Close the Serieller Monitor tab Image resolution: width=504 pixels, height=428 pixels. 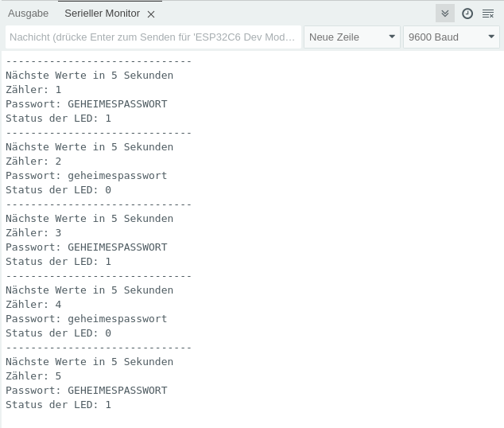151,14
